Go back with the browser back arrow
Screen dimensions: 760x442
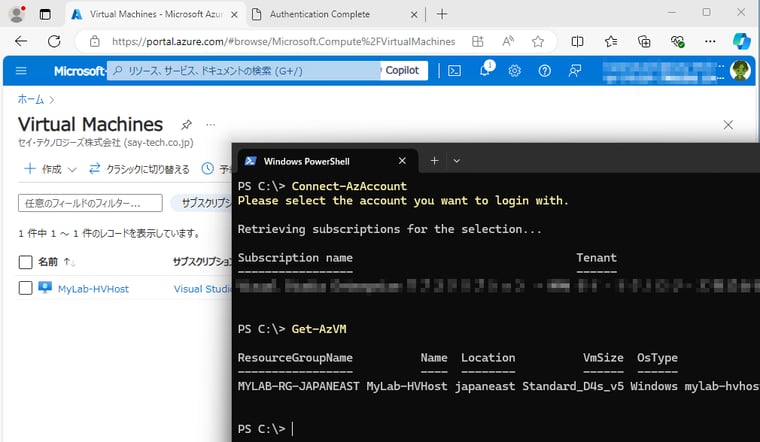(21, 42)
